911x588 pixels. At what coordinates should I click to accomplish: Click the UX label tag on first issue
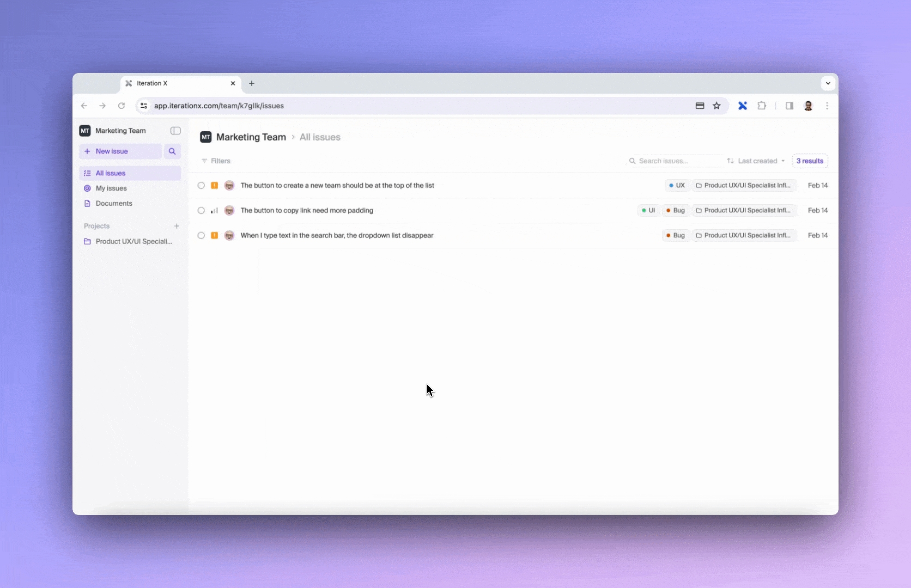677,186
